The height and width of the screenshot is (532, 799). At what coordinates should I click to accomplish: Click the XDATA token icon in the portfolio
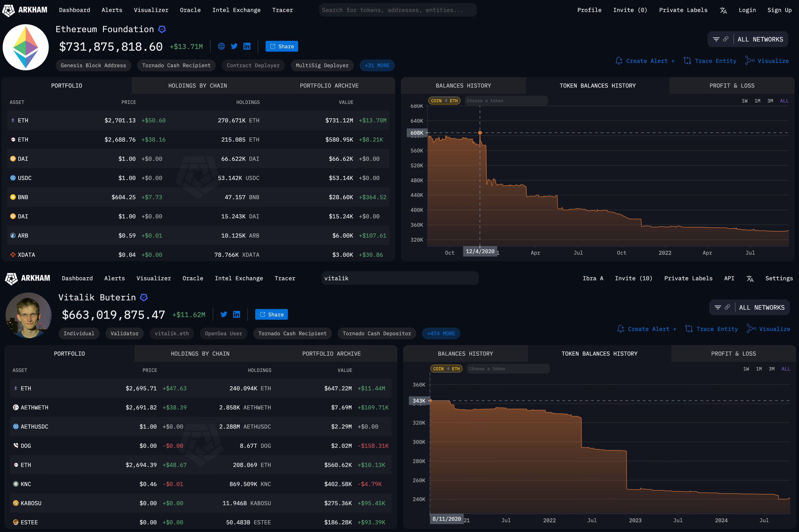[x=13, y=255]
